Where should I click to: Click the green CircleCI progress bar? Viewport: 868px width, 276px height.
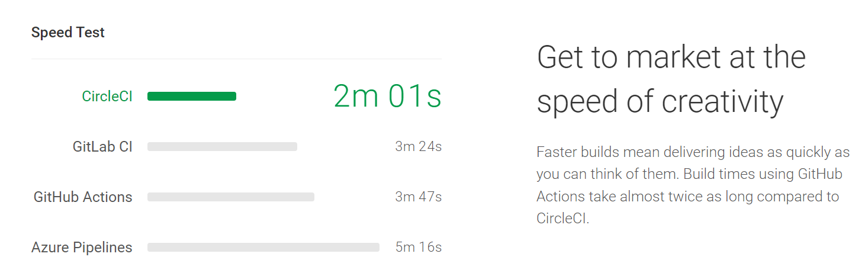(x=192, y=97)
